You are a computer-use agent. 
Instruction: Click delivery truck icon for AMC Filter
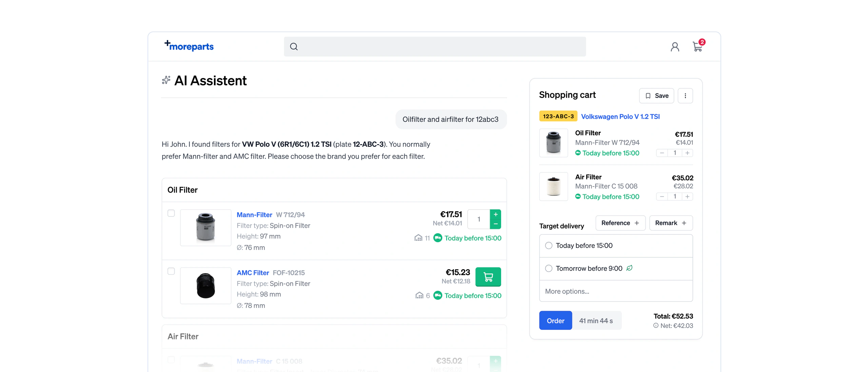pos(438,296)
